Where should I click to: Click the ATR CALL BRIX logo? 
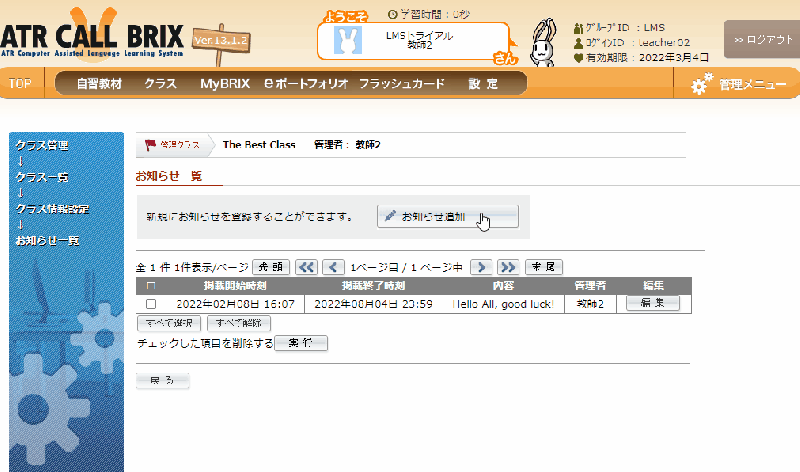click(x=92, y=37)
